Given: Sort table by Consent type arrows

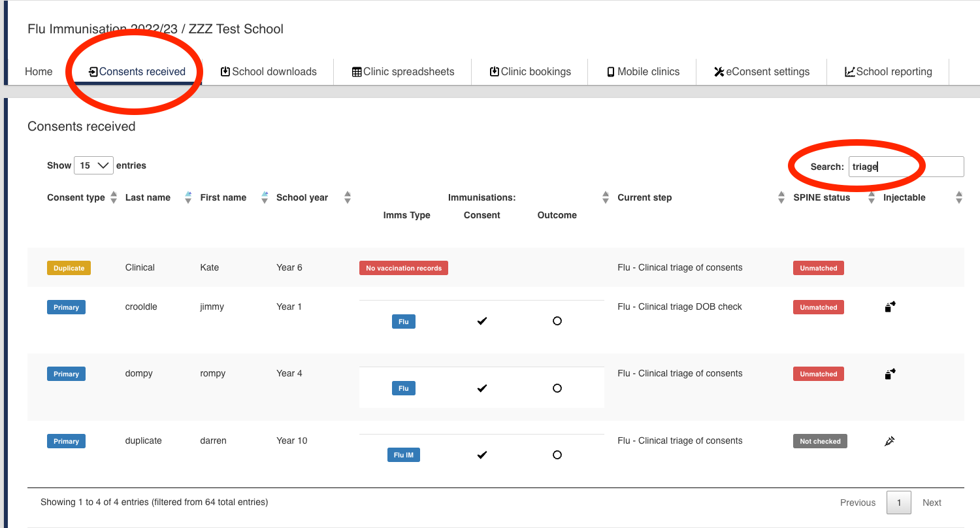Looking at the screenshot, I should pos(114,197).
